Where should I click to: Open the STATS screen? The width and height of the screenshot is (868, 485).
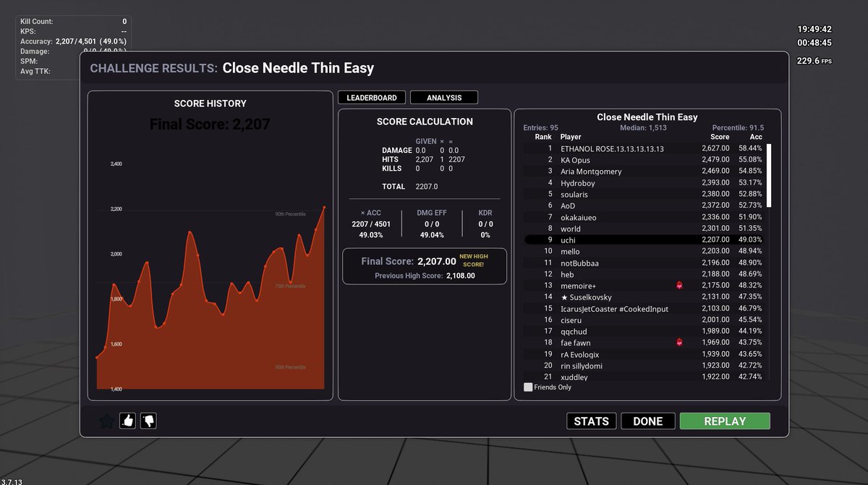(x=592, y=421)
